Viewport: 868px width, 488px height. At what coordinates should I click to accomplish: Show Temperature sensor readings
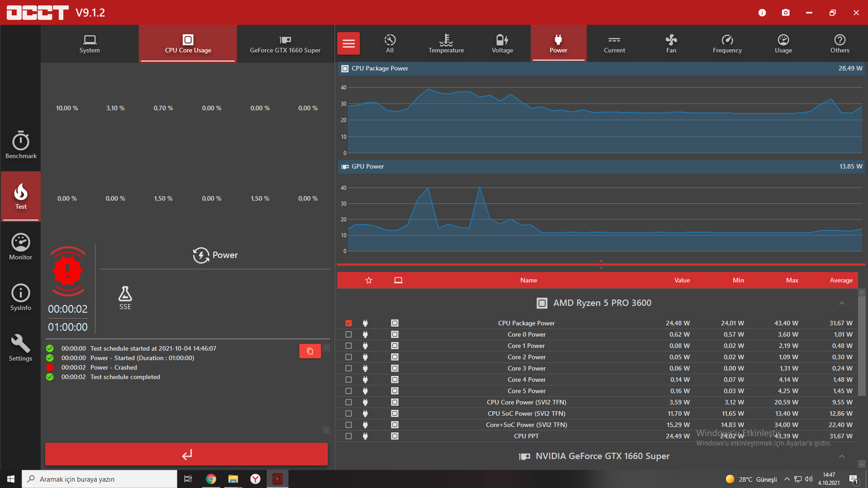coord(446,44)
